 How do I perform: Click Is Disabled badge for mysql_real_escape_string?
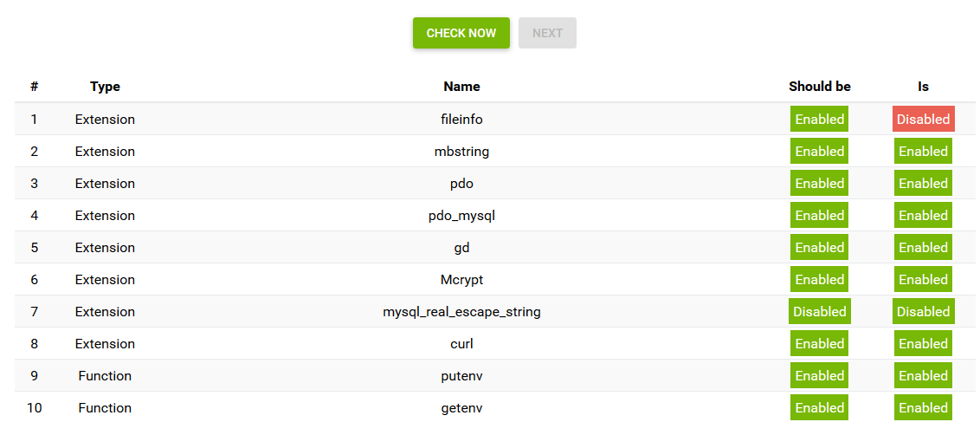[923, 311]
